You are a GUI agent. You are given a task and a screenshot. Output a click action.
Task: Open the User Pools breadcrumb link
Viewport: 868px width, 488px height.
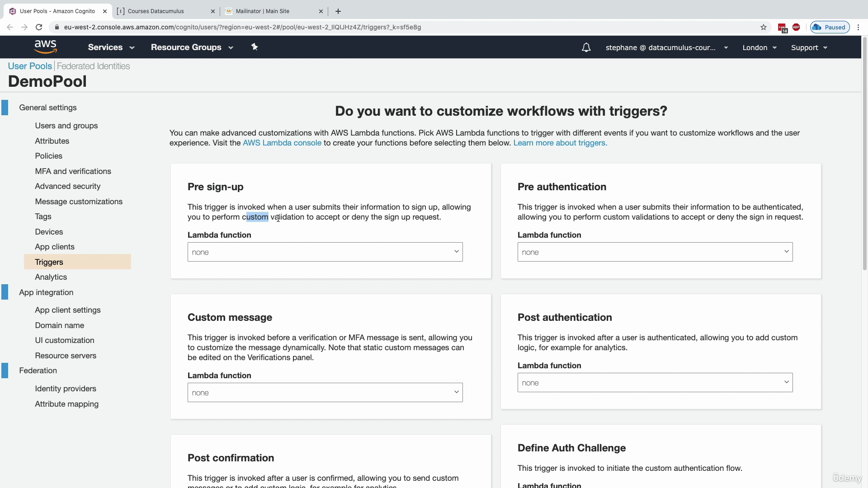30,66
